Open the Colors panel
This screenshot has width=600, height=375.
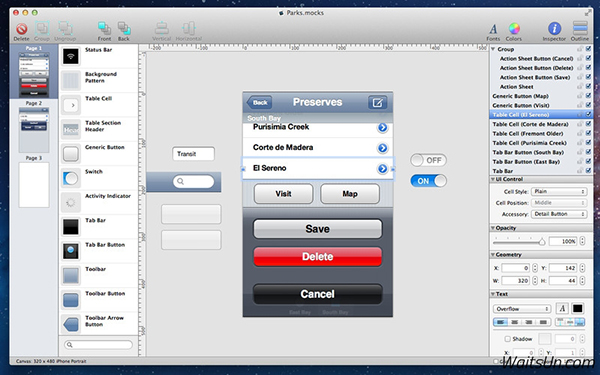[514, 30]
